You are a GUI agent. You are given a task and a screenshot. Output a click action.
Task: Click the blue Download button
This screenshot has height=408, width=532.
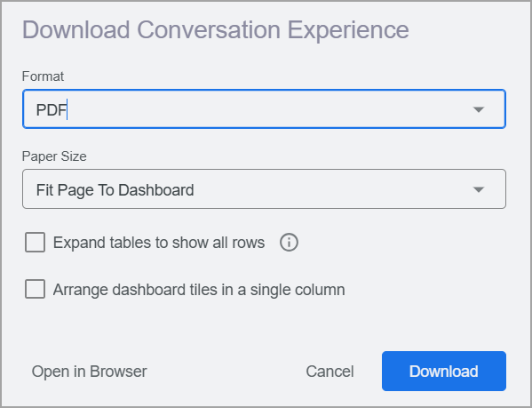click(x=444, y=371)
